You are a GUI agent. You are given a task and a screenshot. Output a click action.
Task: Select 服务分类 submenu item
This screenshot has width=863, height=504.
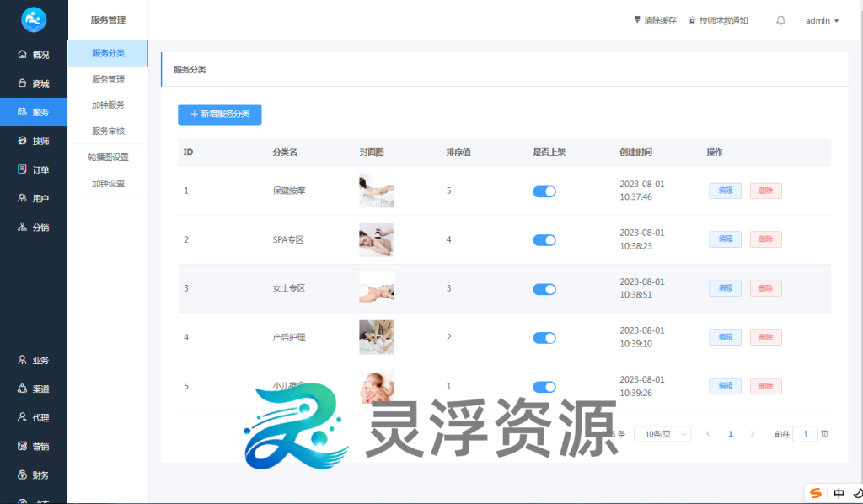108,53
